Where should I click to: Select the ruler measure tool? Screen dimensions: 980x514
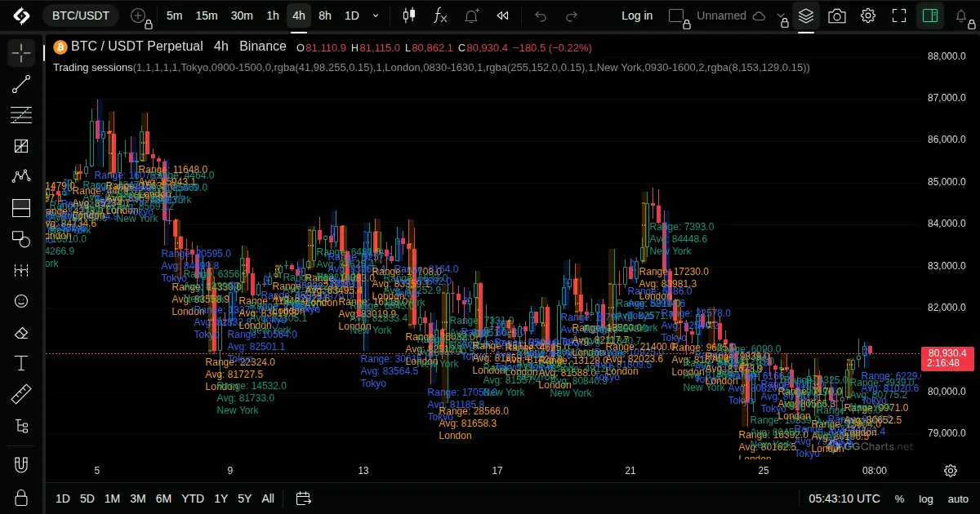click(x=21, y=395)
